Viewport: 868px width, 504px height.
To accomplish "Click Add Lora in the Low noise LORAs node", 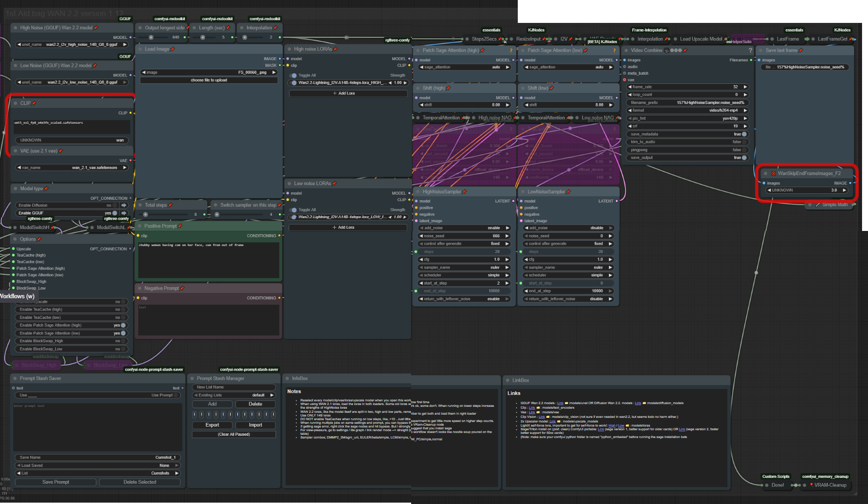I will [348, 227].
